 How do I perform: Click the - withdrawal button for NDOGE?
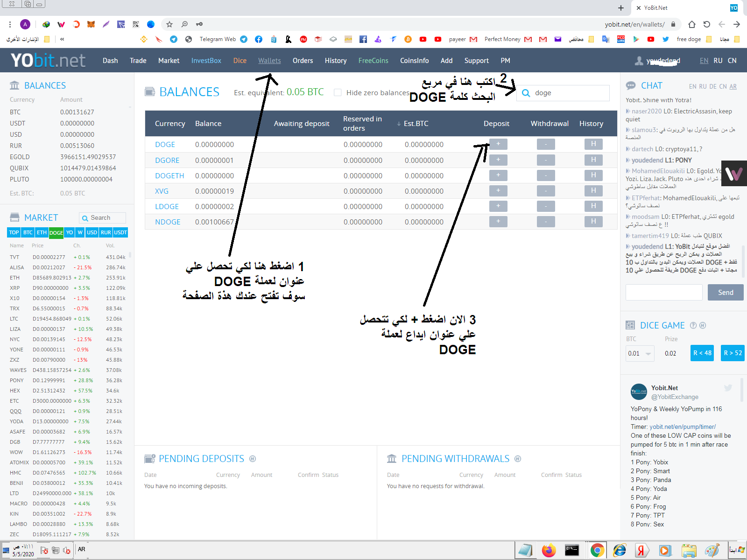pos(546,222)
